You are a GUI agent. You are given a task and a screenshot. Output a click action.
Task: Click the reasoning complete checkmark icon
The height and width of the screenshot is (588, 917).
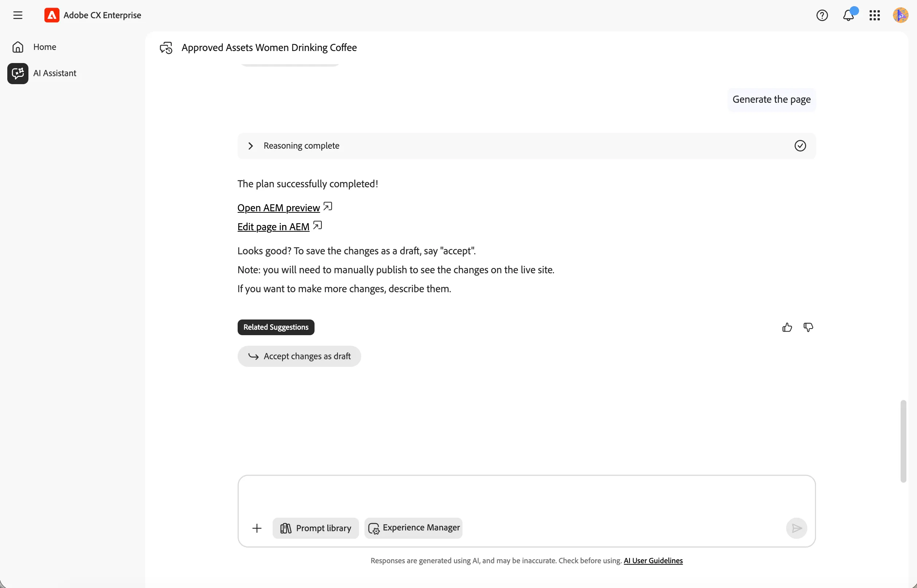pyautogui.click(x=800, y=146)
